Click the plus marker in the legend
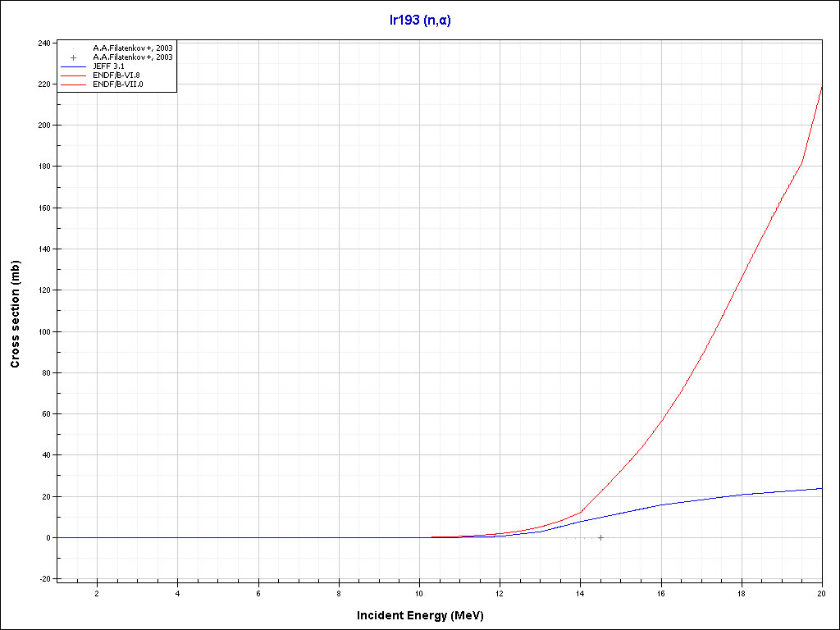The width and height of the screenshot is (840, 630). 73,57
